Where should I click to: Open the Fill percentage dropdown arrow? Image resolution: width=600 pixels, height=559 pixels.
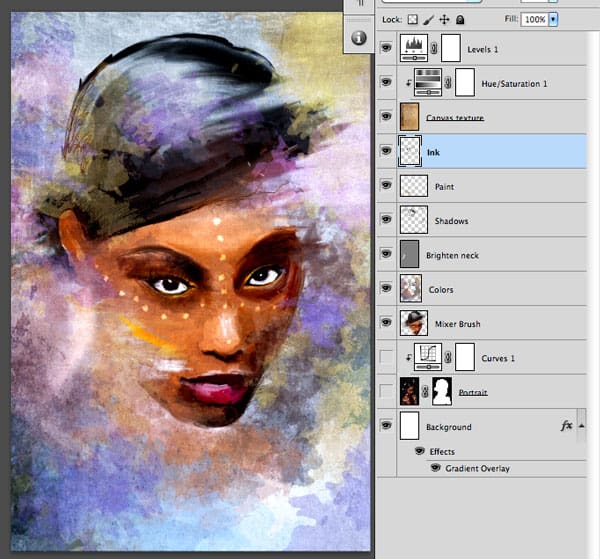[x=553, y=19]
